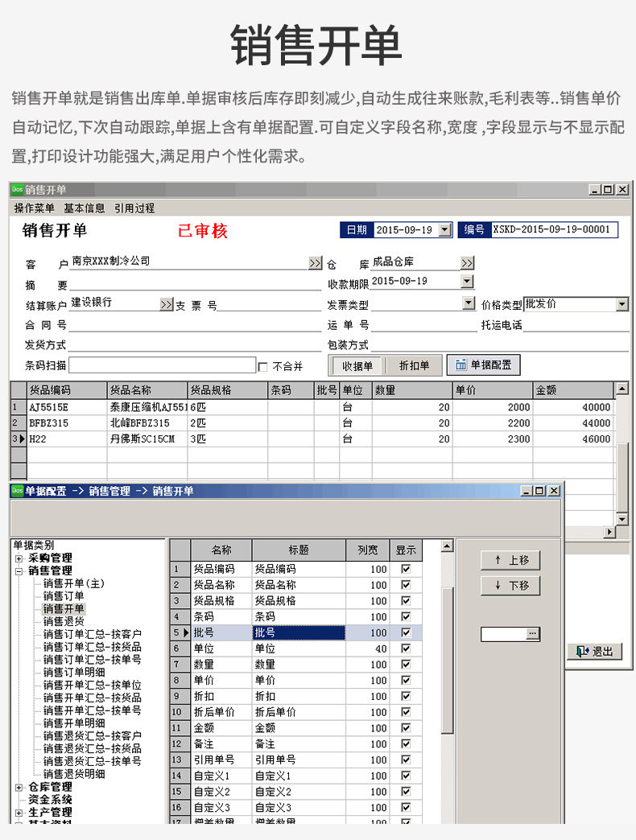Toggle 显示 checkbox for 条码 row
The height and width of the screenshot is (840, 636).
406,616
